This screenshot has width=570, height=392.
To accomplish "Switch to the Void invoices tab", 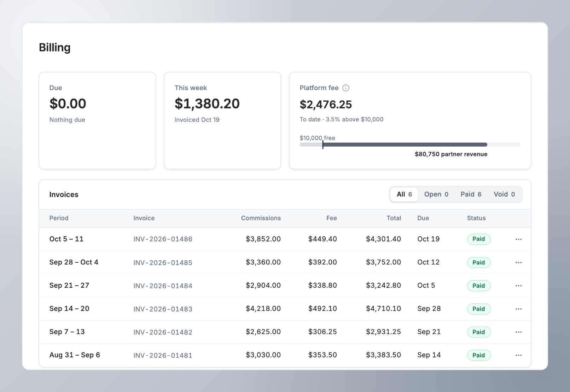I will click(504, 195).
